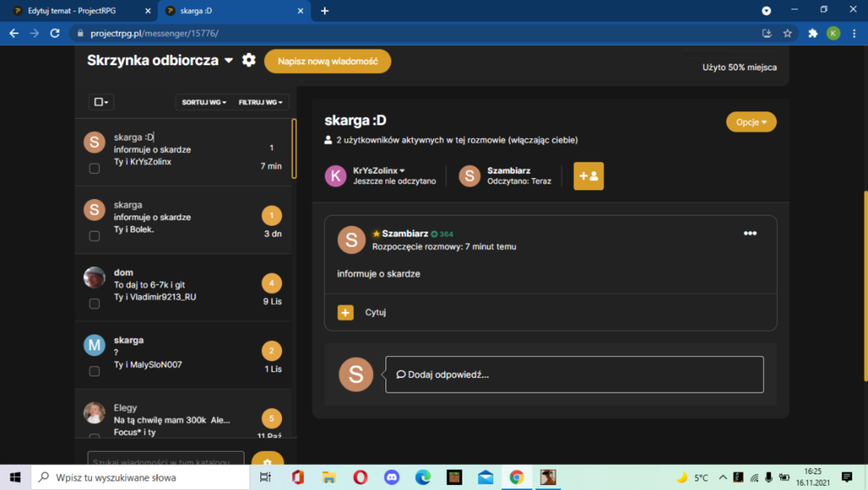The height and width of the screenshot is (490, 868).
Task: Open the Chrome three-dot menu
Action: (x=854, y=33)
